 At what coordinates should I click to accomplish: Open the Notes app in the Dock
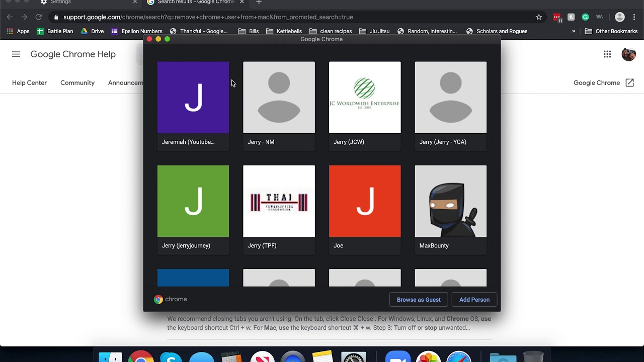[x=323, y=356]
